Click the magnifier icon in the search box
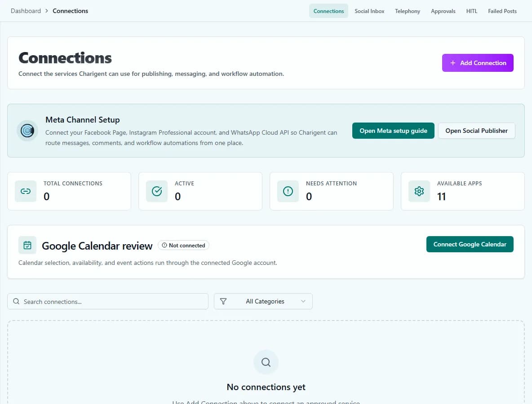Image resolution: width=532 pixels, height=404 pixels. tap(16, 301)
